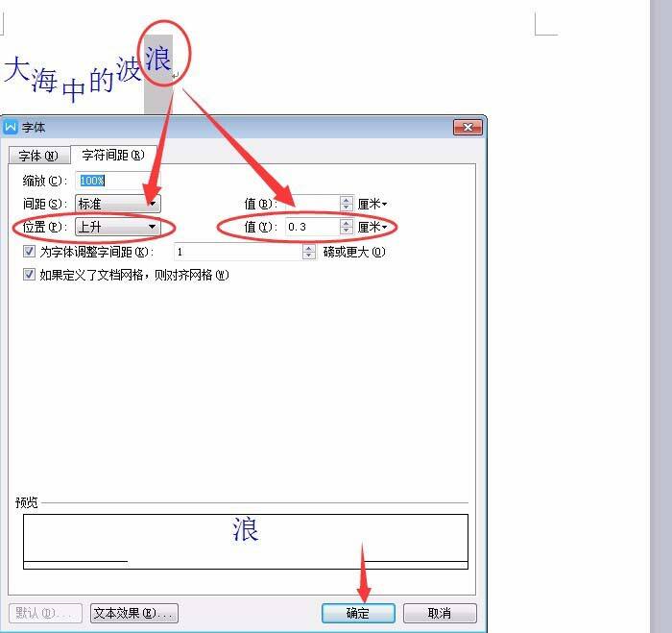Increase 值(Y) with the up arrow
The image size is (672, 633).
click(347, 223)
